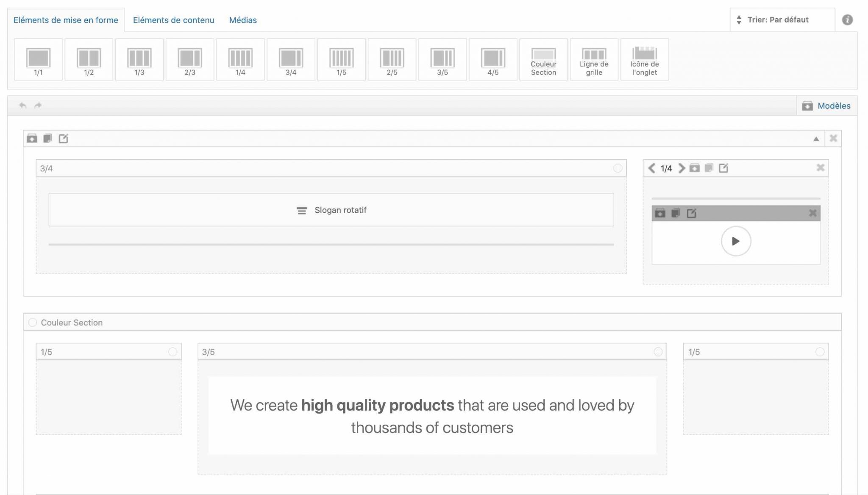
Task: Click the right chevron to advance past 1/4
Action: pos(682,168)
